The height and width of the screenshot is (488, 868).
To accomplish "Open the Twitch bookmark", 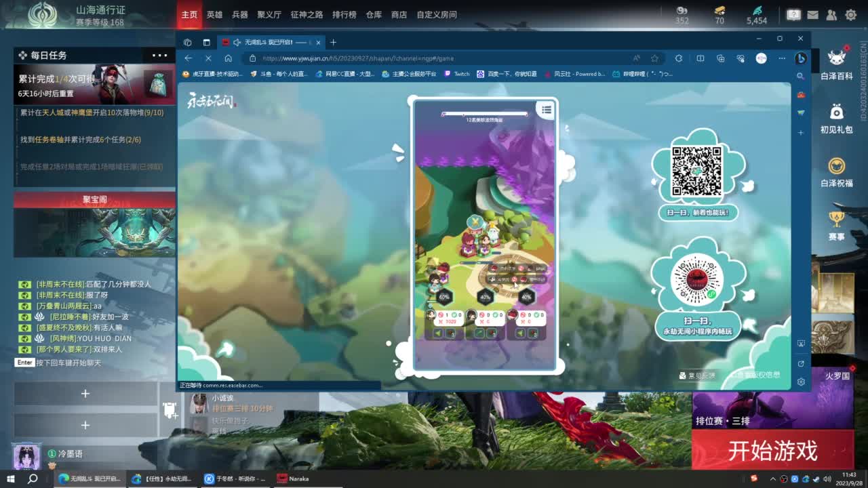I will pos(457,74).
